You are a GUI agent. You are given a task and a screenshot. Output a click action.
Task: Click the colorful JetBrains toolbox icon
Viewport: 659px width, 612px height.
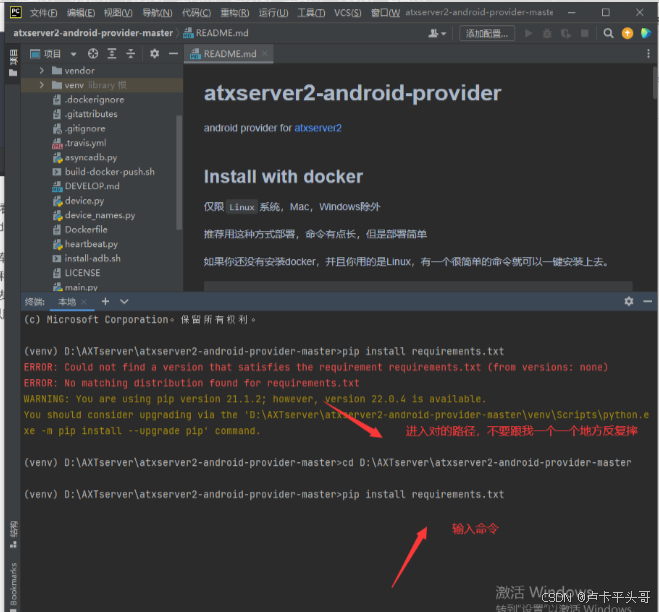point(646,33)
